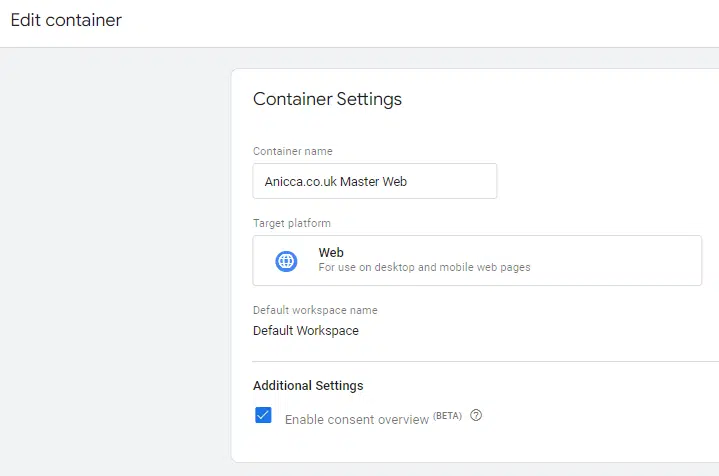719x476 pixels.
Task: Click 'For use on desktop and mobile web pages'
Action: [x=424, y=267]
